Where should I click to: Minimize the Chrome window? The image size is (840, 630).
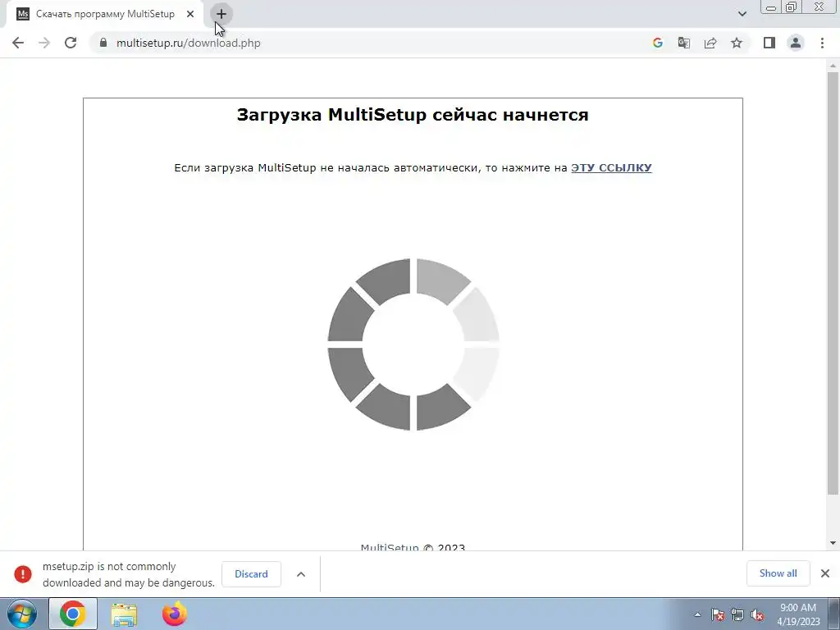pyautogui.click(x=771, y=7)
